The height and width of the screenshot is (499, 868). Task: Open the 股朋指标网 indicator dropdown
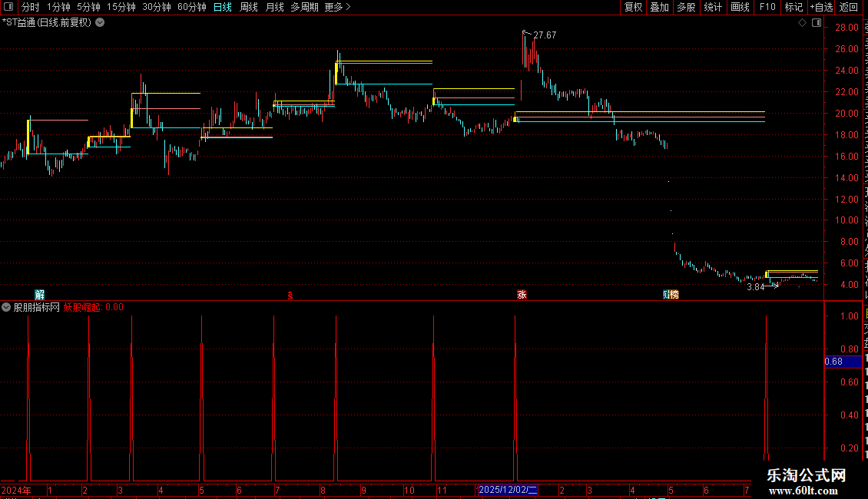click(6, 307)
